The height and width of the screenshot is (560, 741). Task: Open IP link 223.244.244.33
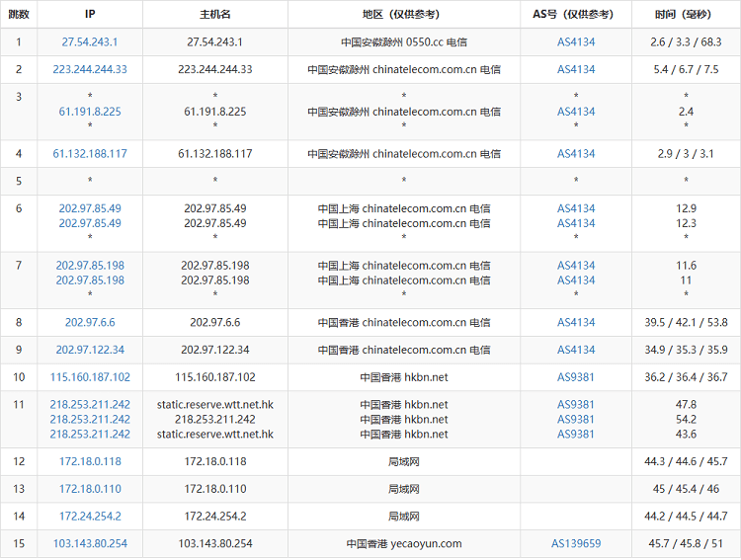(x=90, y=69)
